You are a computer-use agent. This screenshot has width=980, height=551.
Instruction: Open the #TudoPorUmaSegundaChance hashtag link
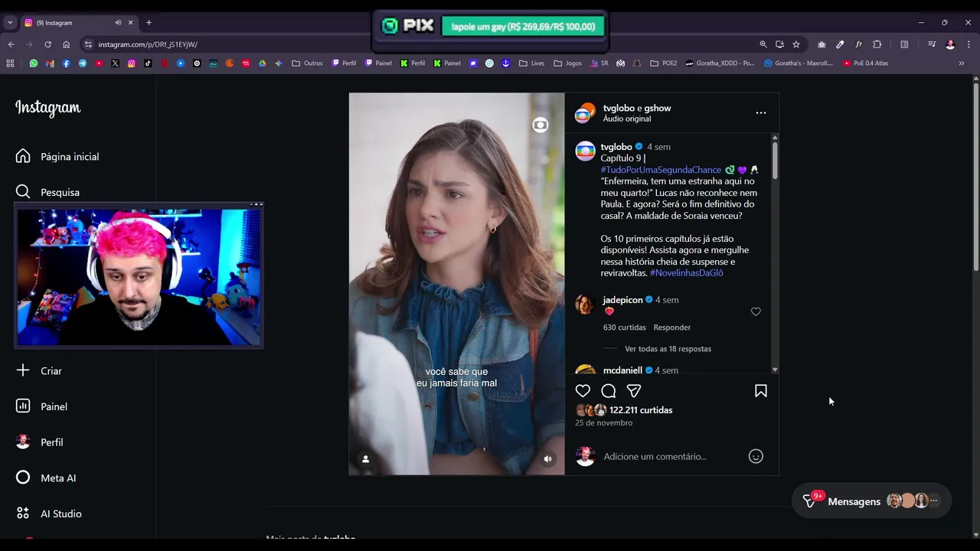[x=661, y=170]
